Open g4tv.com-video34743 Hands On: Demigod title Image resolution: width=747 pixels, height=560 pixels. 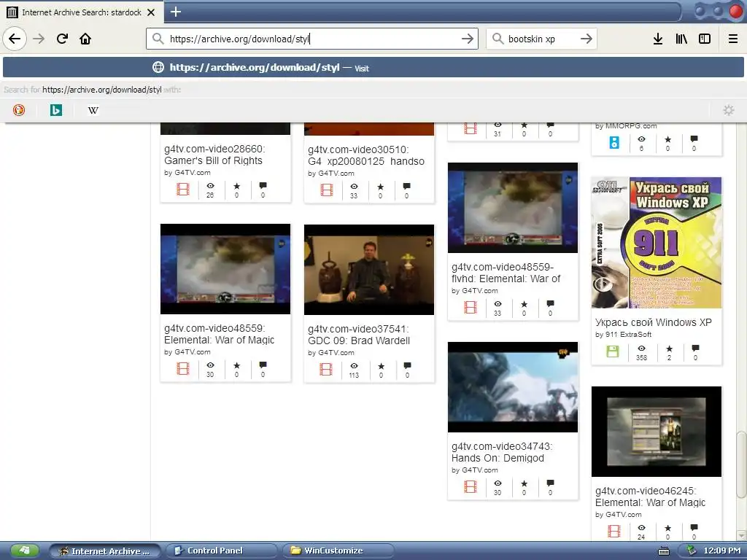(502, 452)
